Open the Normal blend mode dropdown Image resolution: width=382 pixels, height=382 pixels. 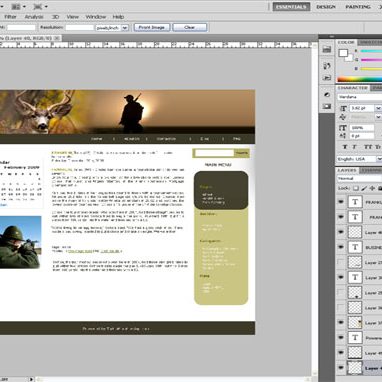(360, 179)
